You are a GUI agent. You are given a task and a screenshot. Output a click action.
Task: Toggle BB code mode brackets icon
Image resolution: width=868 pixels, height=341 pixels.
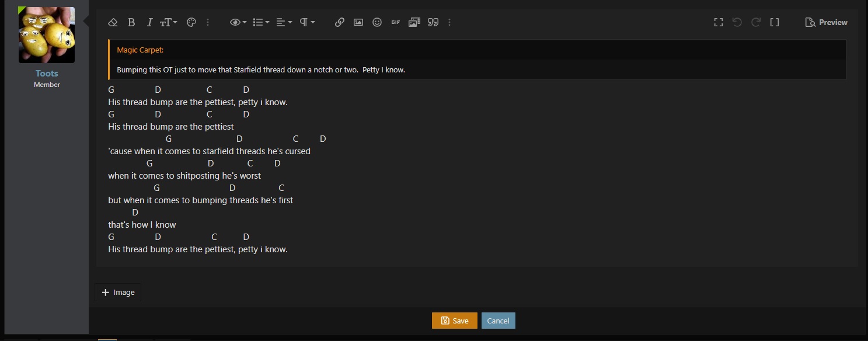(x=775, y=22)
